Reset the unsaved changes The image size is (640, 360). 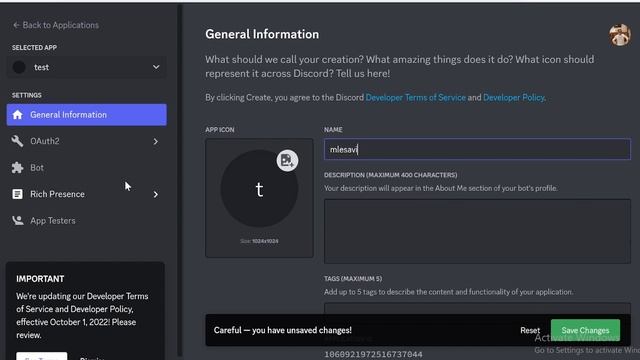[530, 330]
